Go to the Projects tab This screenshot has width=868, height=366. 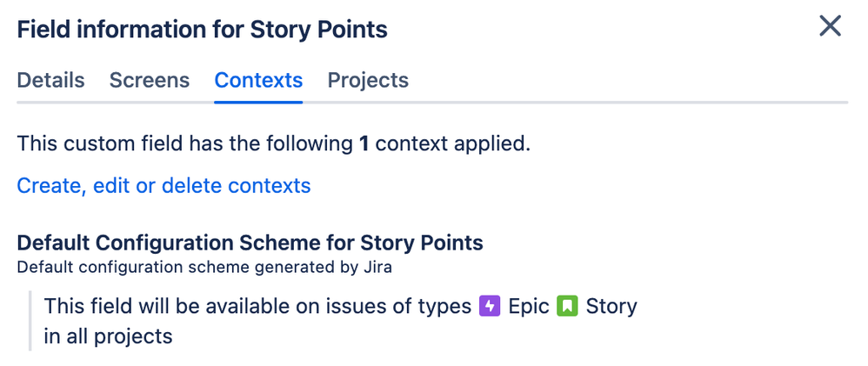368,81
